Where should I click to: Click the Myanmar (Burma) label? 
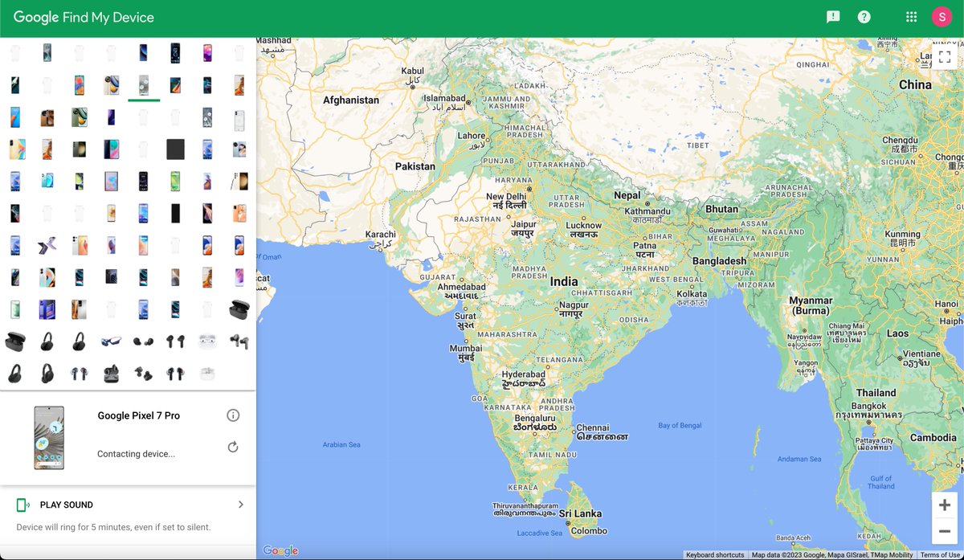811,305
